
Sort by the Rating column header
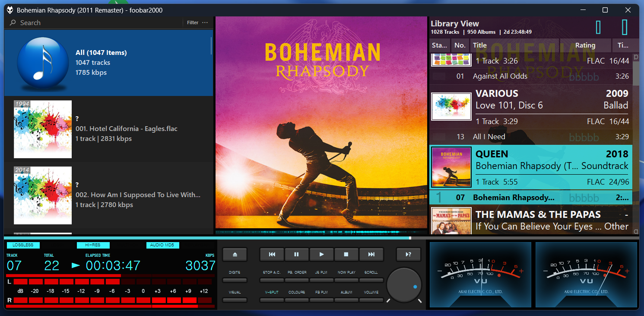coord(586,45)
